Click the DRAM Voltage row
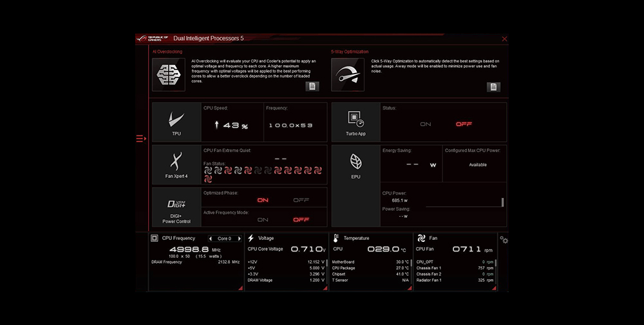The image size is (644, 325). click(286, 280)
